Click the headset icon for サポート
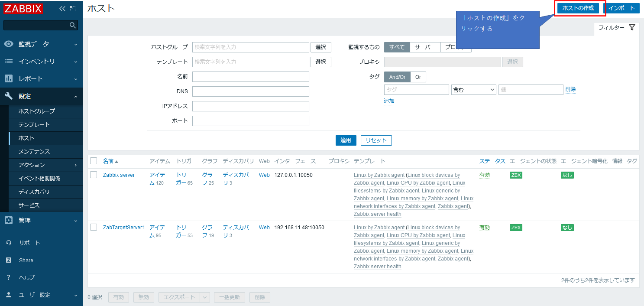Screen dimensions: 644x306 [9, 243]
